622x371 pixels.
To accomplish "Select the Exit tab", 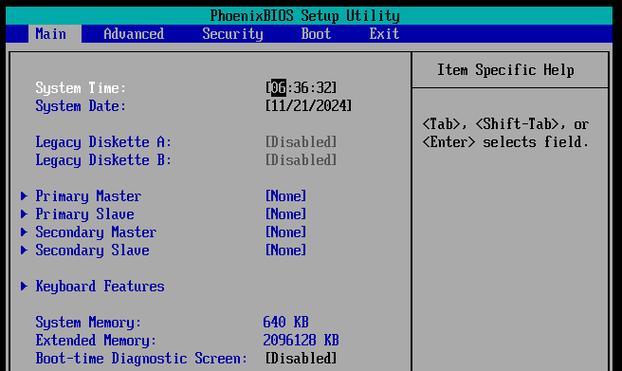I will tap(384, 34).
